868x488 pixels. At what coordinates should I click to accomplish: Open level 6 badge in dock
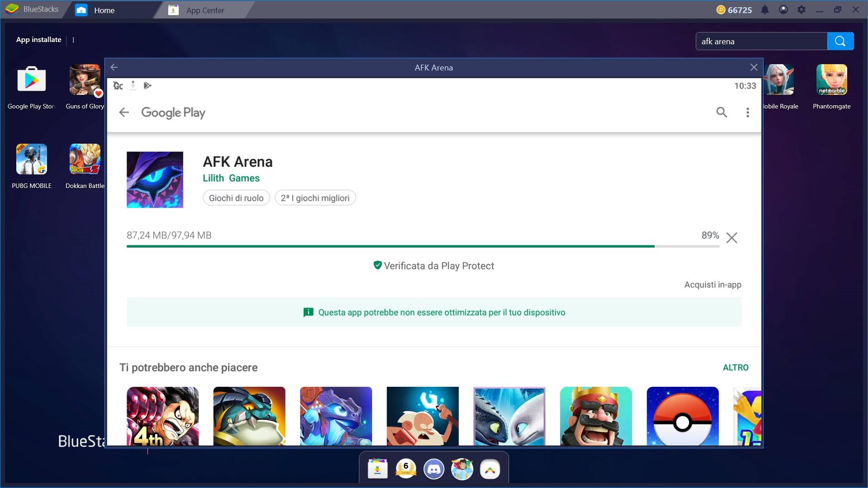coord(406,469)
